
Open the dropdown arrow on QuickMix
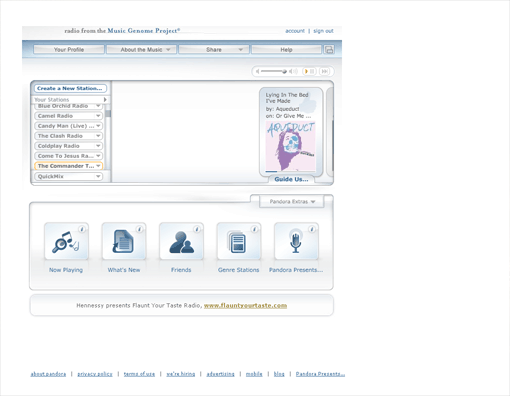[98, 176]
